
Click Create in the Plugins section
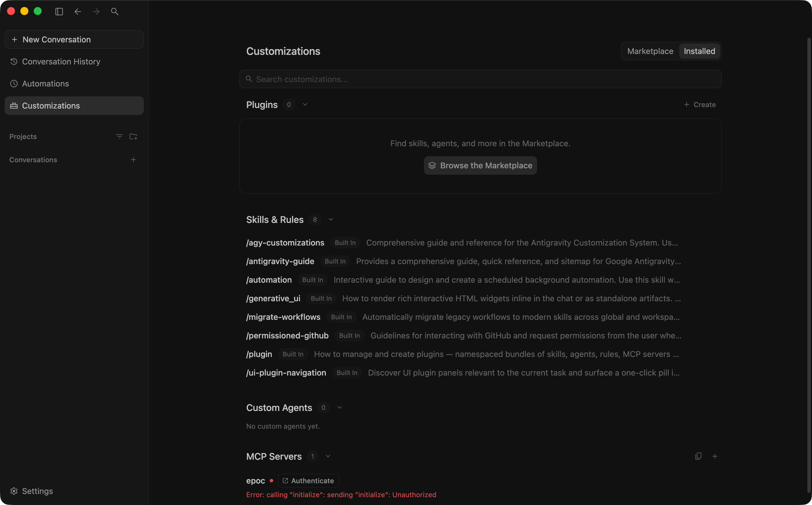(x=699, y=104)
